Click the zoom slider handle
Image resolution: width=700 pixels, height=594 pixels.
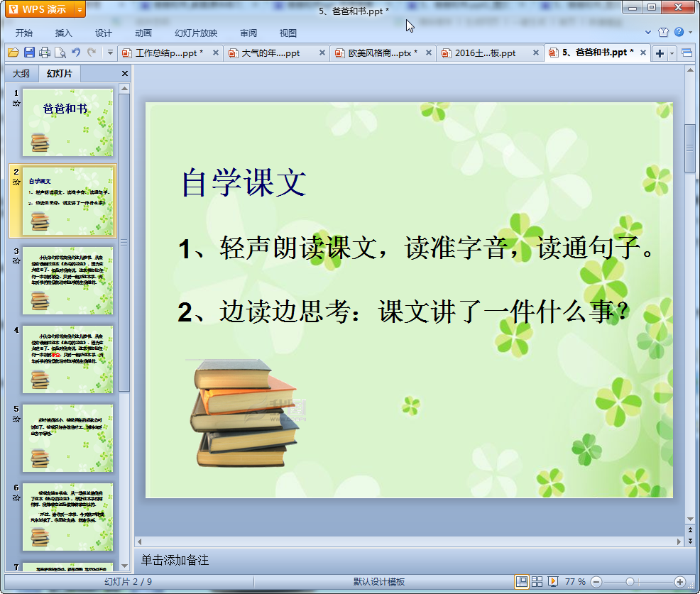tap(630, 582)
